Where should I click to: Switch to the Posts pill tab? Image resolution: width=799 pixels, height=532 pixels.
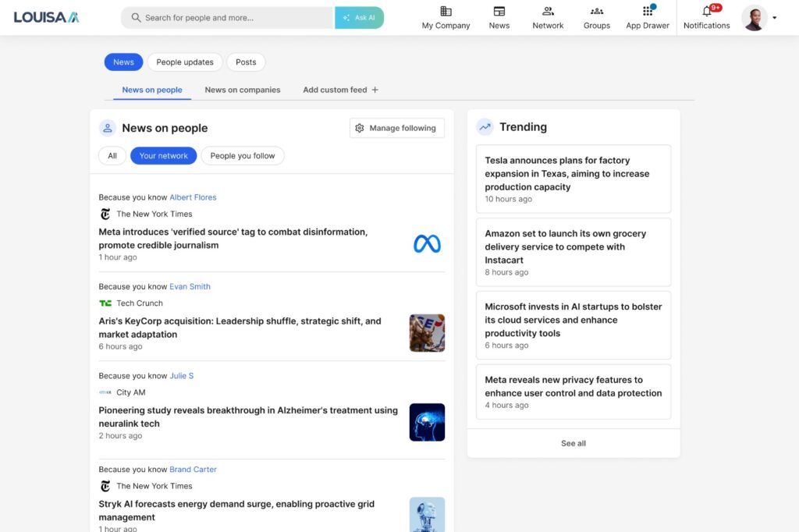(246, 62)
